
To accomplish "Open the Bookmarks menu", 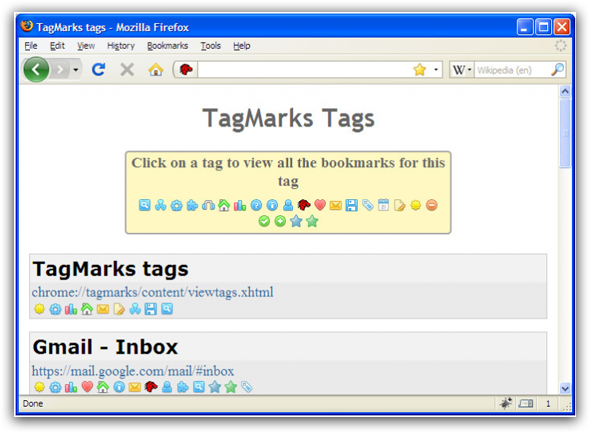I will tap(167, 46).
